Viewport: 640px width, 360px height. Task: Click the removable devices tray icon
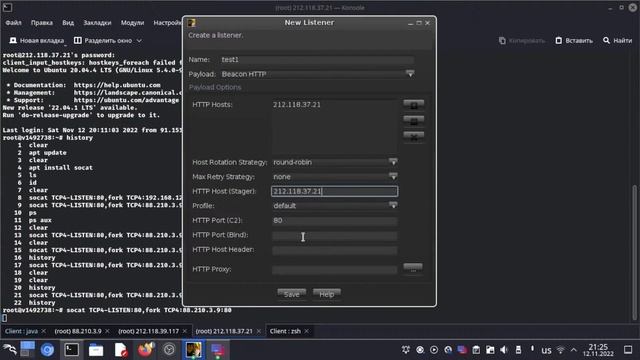point(518,350)
